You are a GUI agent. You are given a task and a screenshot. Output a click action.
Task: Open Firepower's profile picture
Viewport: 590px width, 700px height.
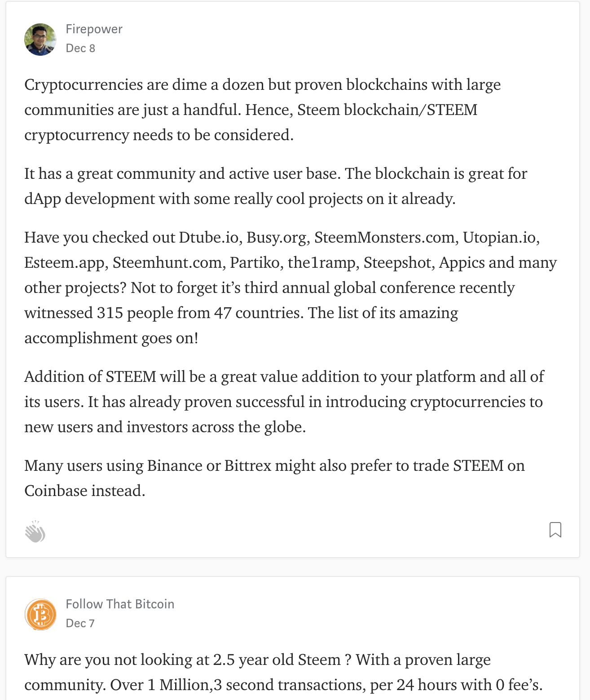pos(40,40)
